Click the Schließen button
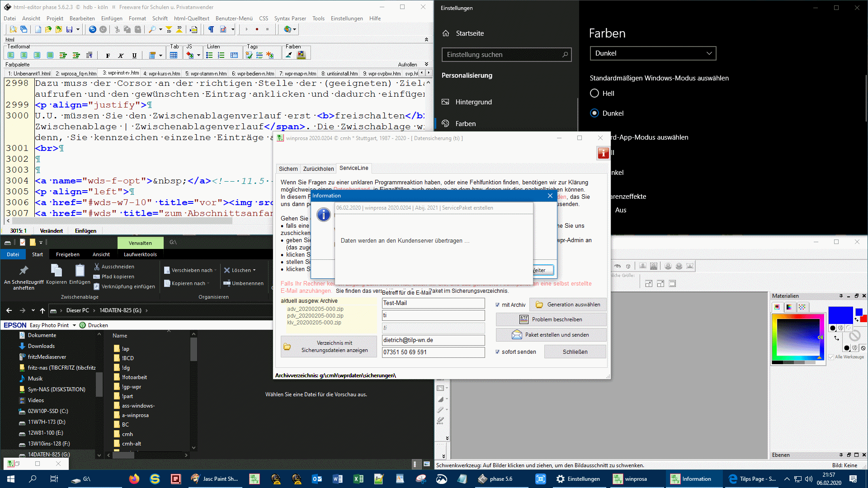The width and height of the screenshot is (868, 488). 575,352
